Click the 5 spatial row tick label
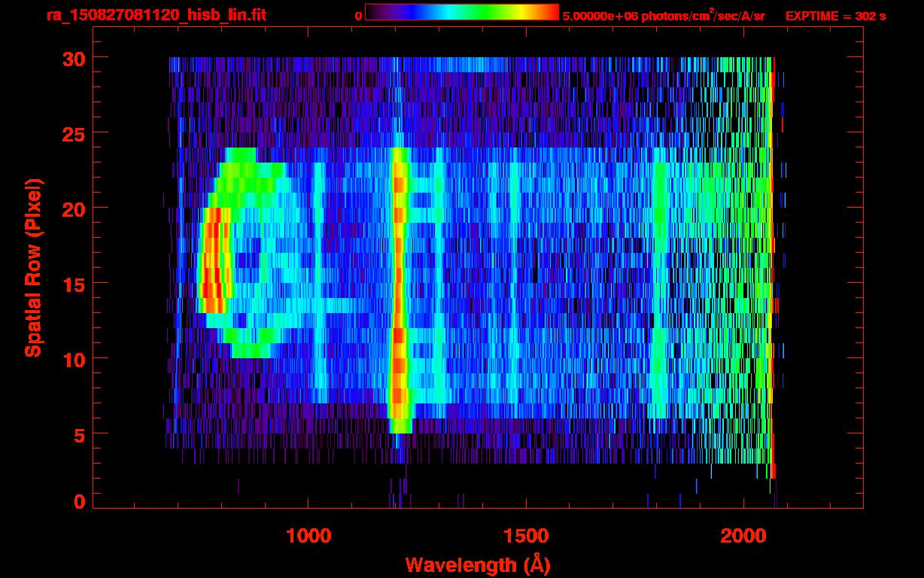The width and height of the screenshot is (924, 578). point(79,434)
